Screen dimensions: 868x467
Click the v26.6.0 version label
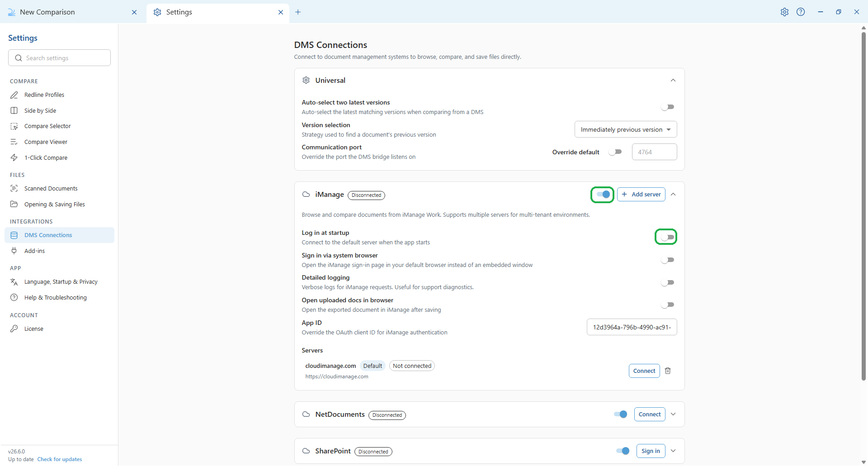pos(17,452)
